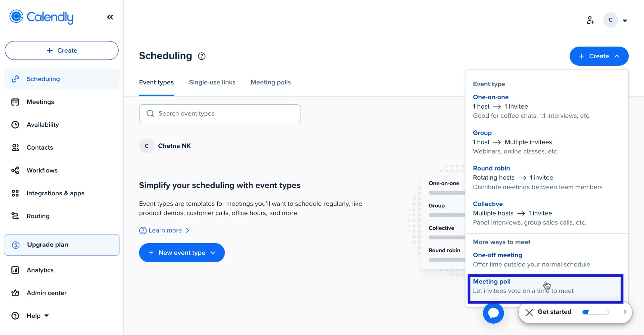The image size is (644, 335).
Task: Open the Scheduling help question-mark icon
Action: coord(202,56)
